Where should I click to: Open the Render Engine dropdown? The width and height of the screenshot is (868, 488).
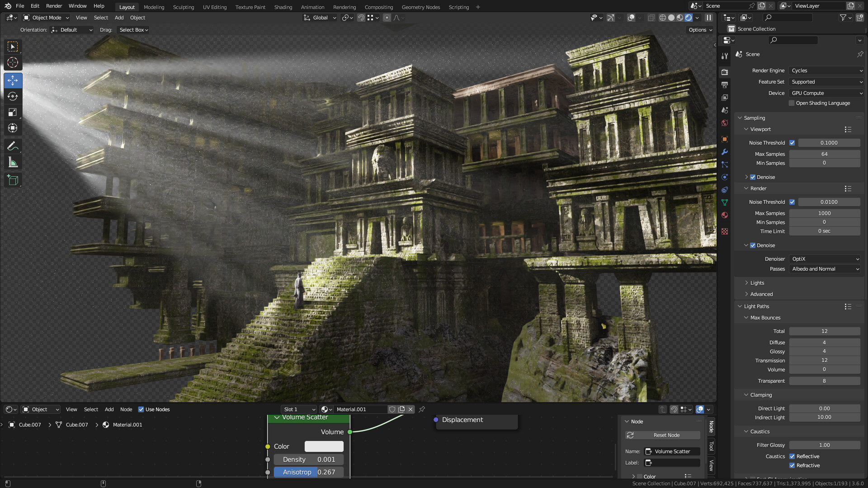[826, 70]
